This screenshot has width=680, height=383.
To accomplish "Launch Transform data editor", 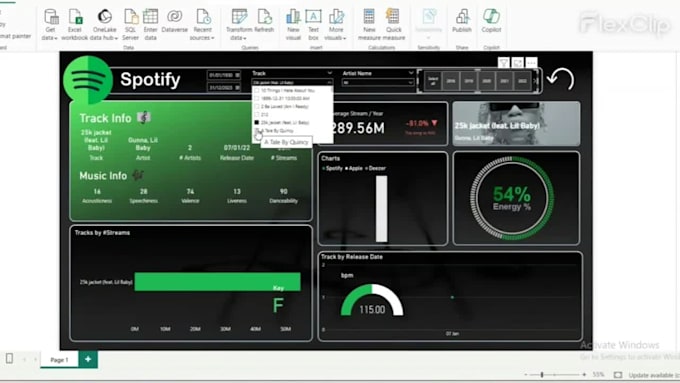I will click(239, 25).
